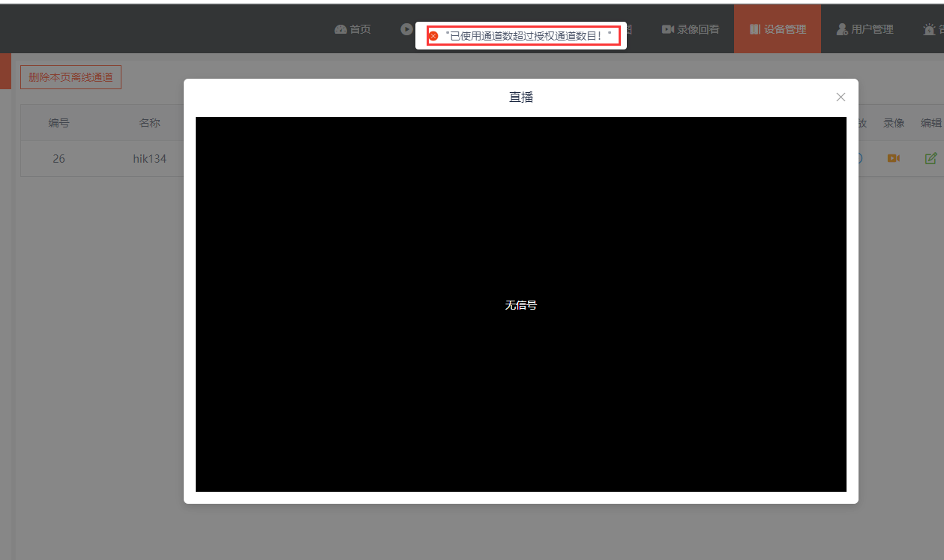Click the 删除本页离线通道 button
The height and width of the screenshot is (560, 944).
pos(70,77)
